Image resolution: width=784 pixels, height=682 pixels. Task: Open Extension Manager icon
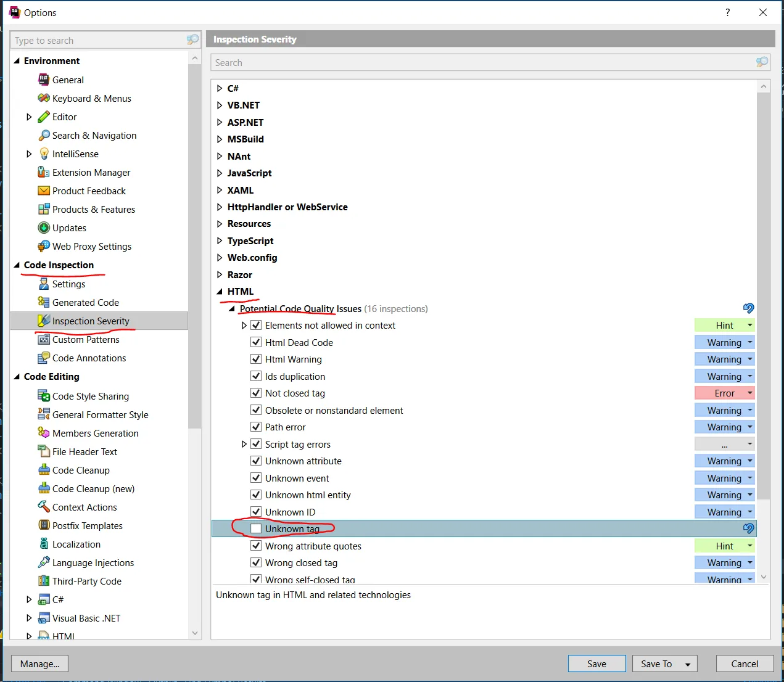pos(44,172)
